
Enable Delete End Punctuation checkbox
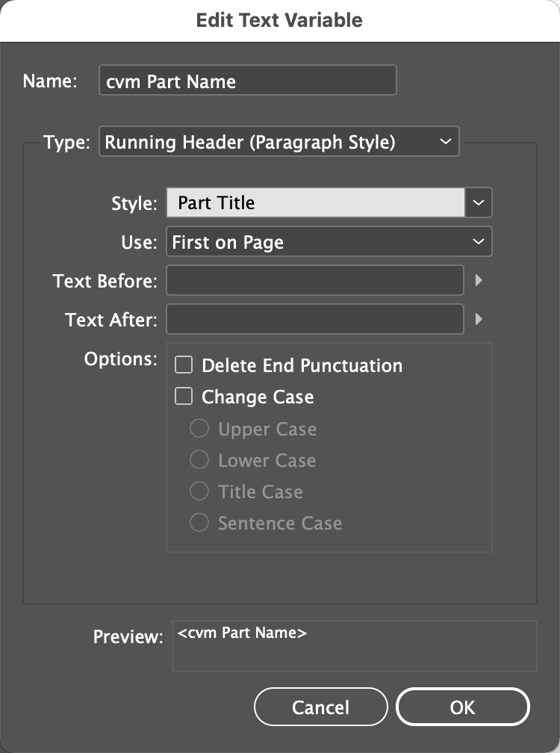[x=184, y=365]
